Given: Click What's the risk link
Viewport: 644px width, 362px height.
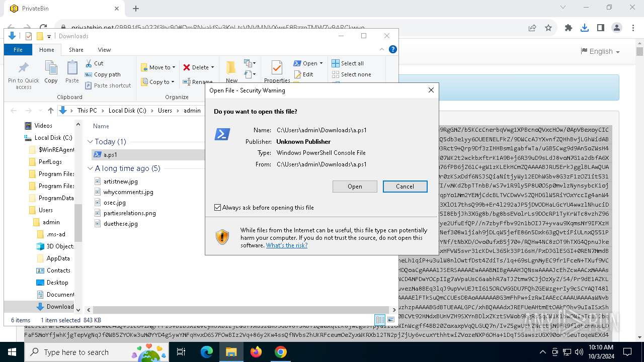Looking at the screenshot, I should click(287, 245).
